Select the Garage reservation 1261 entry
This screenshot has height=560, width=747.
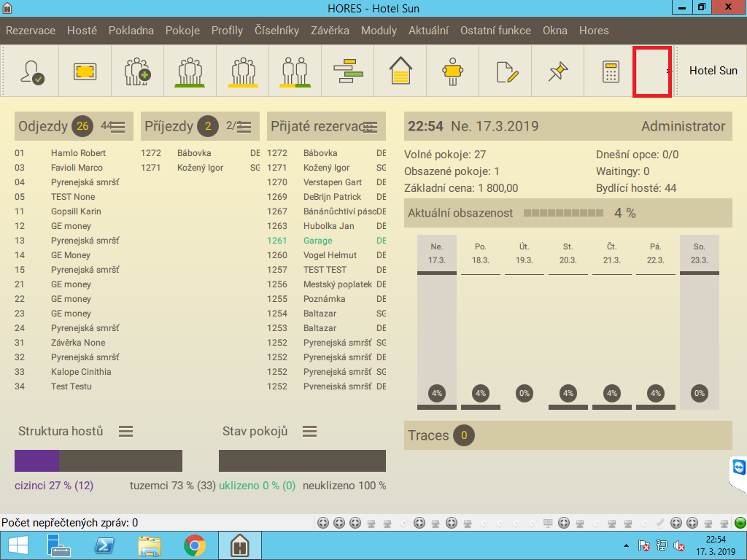click(x=317, y=241)
